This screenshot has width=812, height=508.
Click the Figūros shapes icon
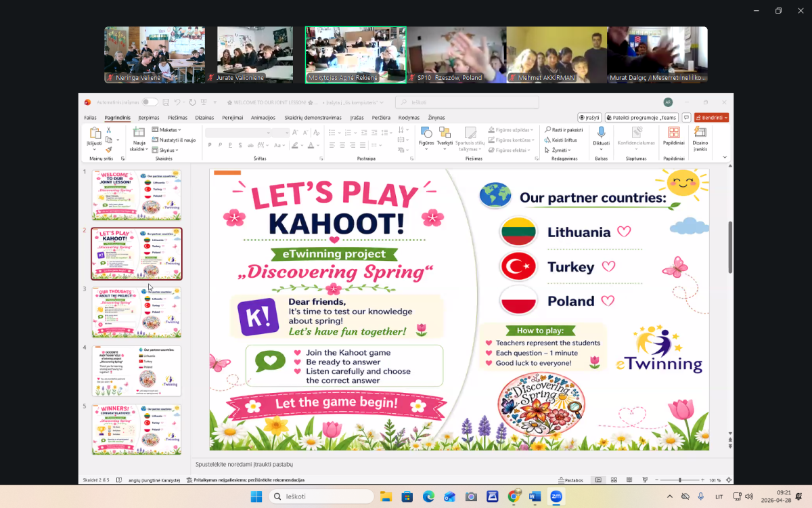pyautogui.click(x=426, y=133)
